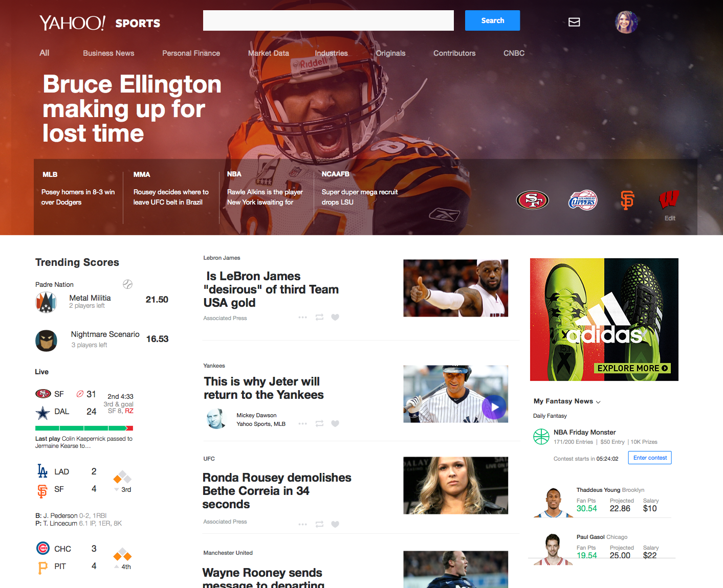Like the Jeter Yankees article
The image size is (723, 588).
[335, 423]
